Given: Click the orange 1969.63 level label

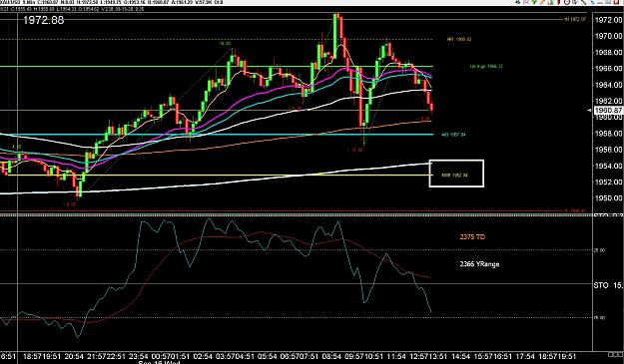Looking at the screenshot, I should coord(459,39).
